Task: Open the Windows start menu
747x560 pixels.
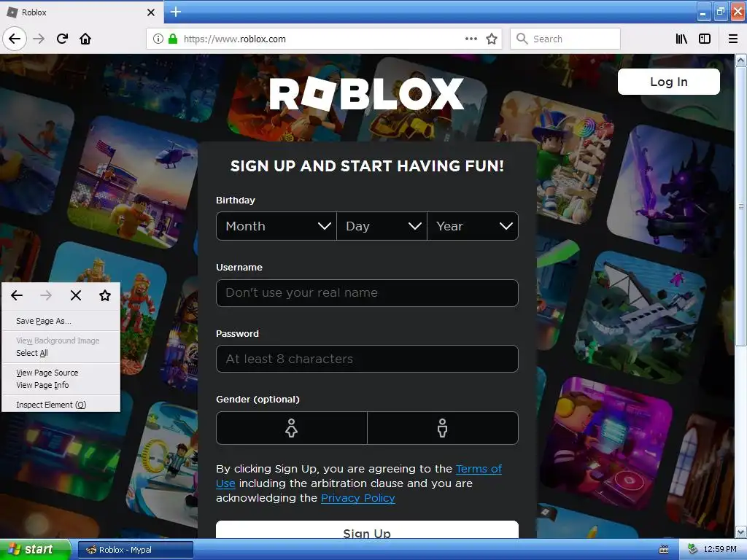Action: pyautogui.click(x=35, y=550)
